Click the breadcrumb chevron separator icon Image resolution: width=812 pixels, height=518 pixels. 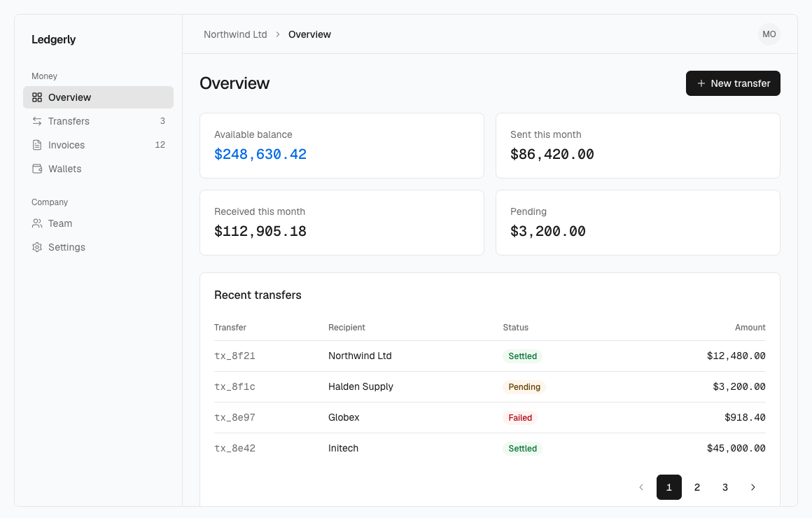278,34
